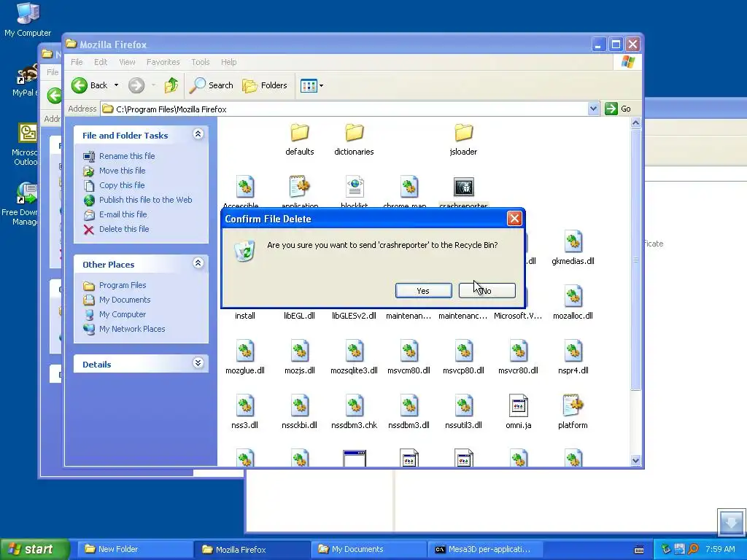Select the mozalloc.dll file

pyautogui.click(x=573, y=303)
